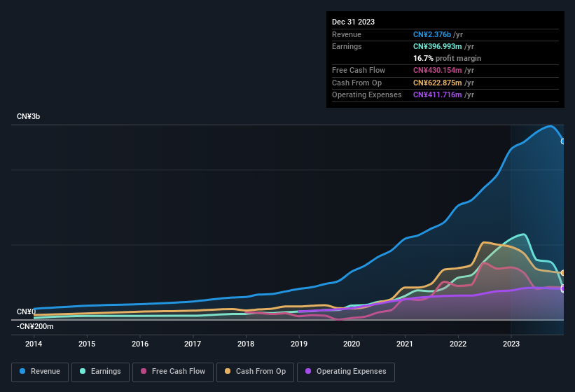Click the 2022 x-axis label
This screenshot has width=575, height=392.
(458, 344)
